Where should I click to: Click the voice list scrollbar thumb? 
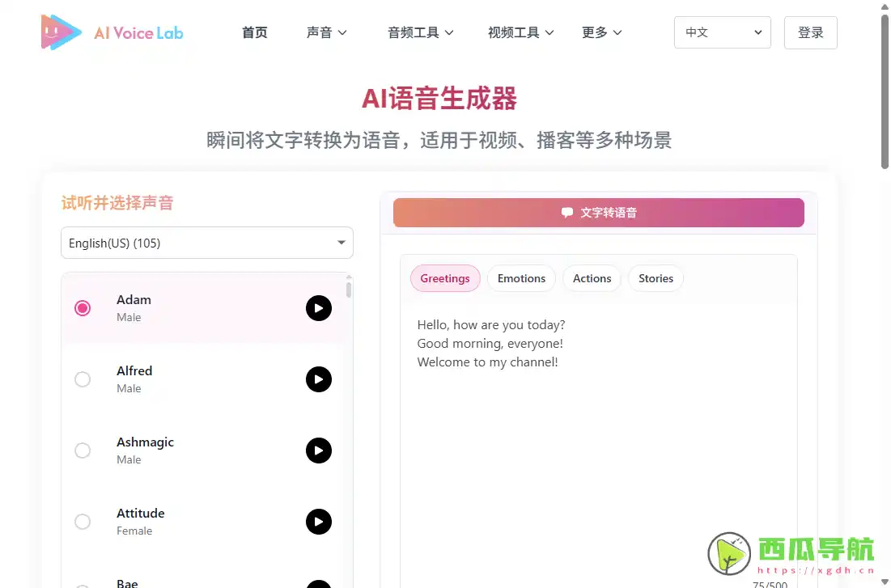pyautogui.click(x=348, y=290)
